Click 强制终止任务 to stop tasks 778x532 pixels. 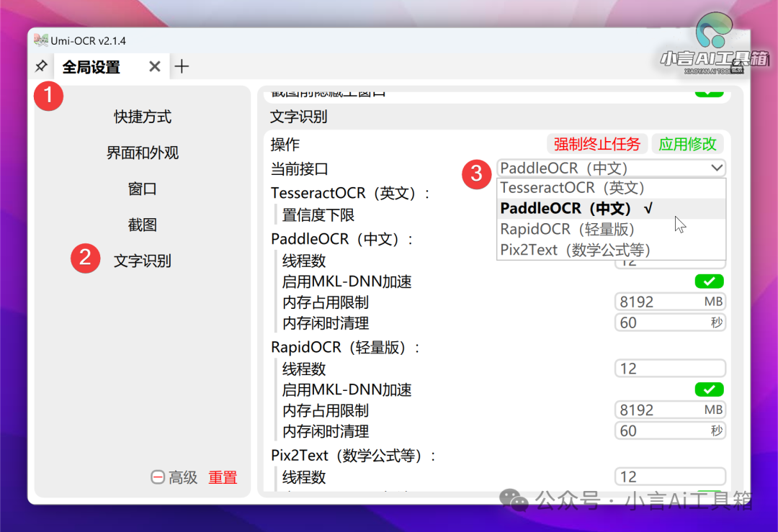597,144
